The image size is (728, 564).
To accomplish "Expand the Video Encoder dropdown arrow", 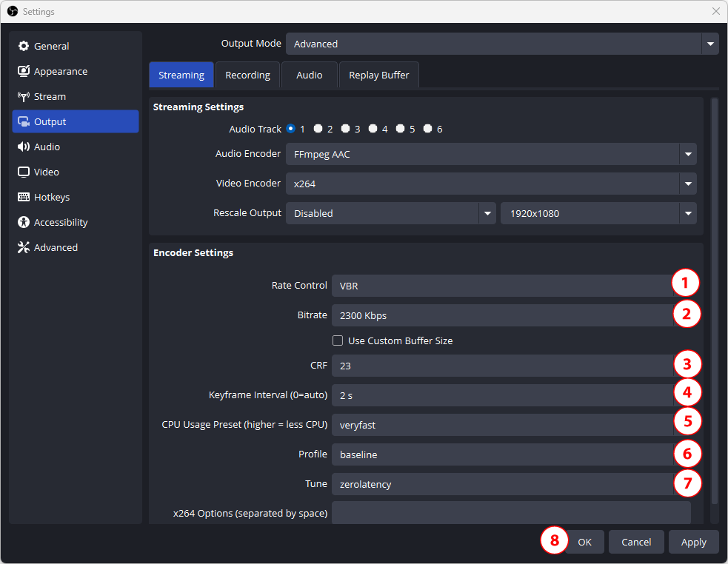I will tap(688, 184).
